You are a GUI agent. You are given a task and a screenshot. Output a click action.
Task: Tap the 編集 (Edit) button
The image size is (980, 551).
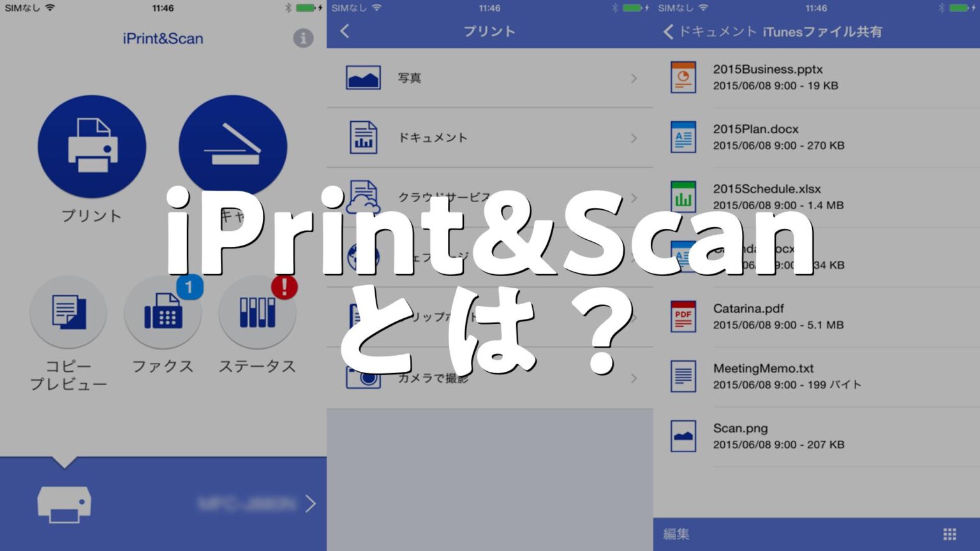click(678, 534)
